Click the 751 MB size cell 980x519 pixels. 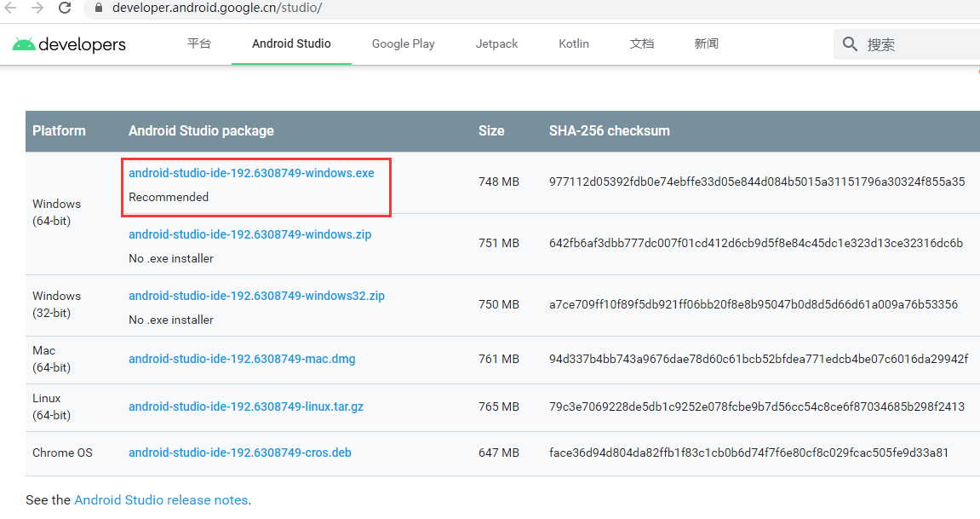tap(499, 243)
